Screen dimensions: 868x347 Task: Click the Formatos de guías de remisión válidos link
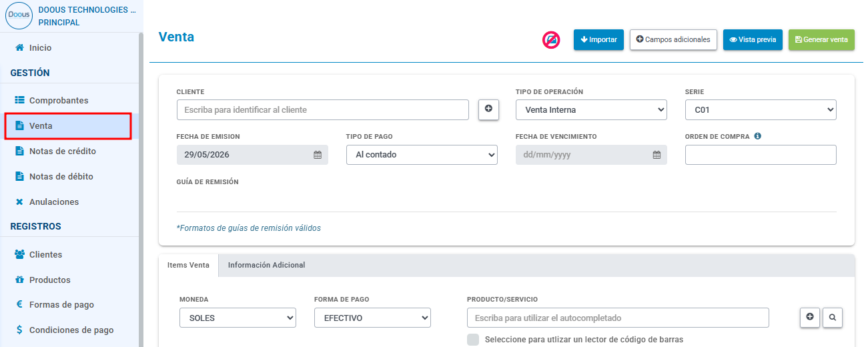click(249, 228)
